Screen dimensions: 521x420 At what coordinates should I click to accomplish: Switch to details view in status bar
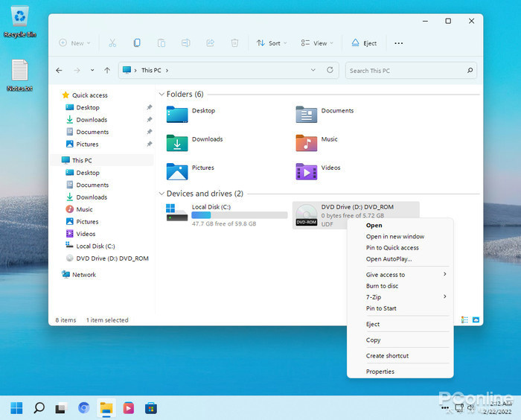[x=464, y=319]
